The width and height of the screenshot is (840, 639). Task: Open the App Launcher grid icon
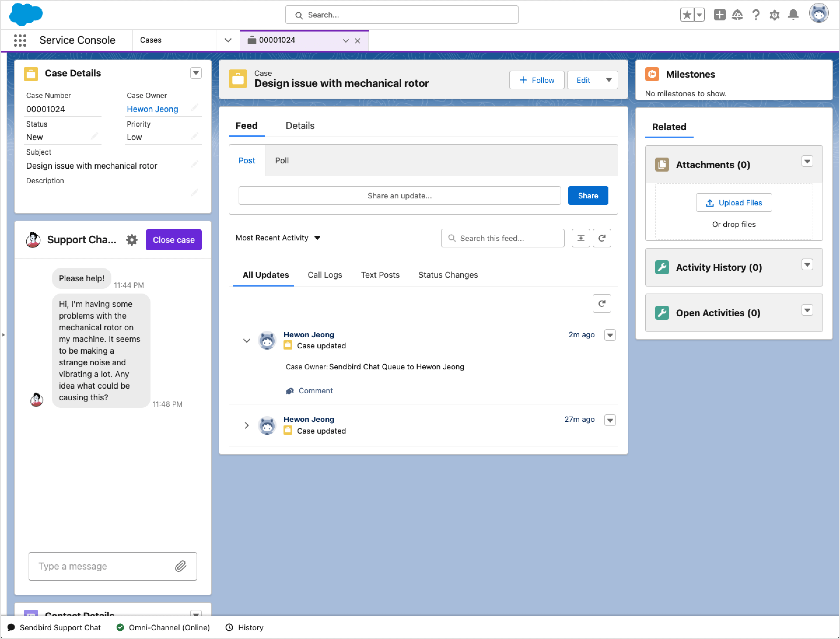click(x=20, y=40)
